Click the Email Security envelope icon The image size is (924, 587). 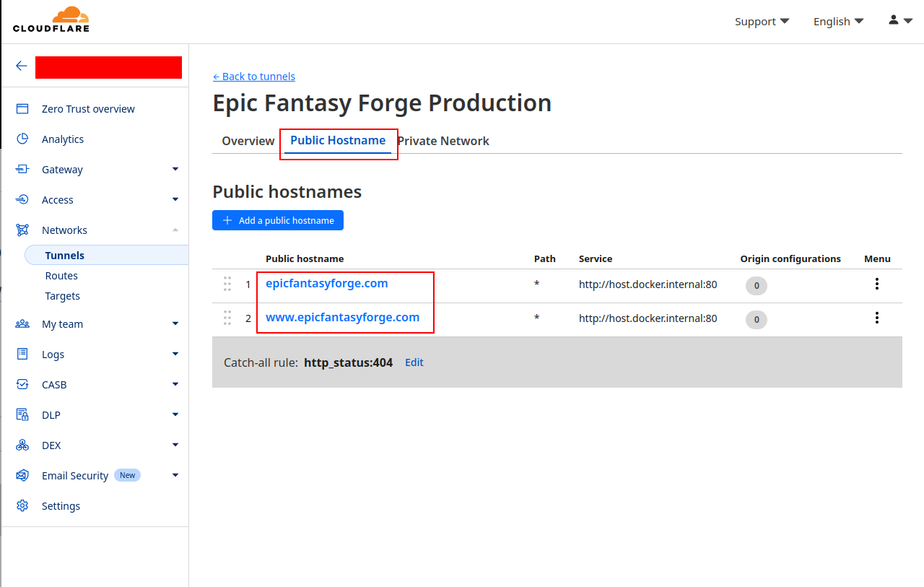click(x=22, y=476)
